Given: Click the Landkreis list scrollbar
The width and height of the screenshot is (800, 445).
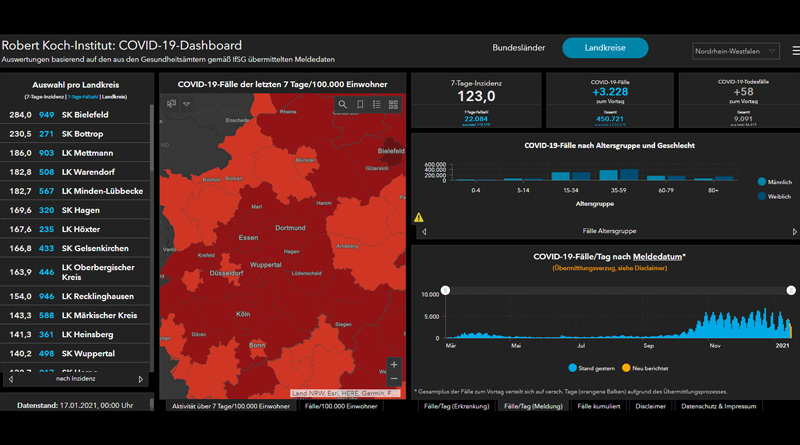Looking at the screenshot, I should click(152, 138).
